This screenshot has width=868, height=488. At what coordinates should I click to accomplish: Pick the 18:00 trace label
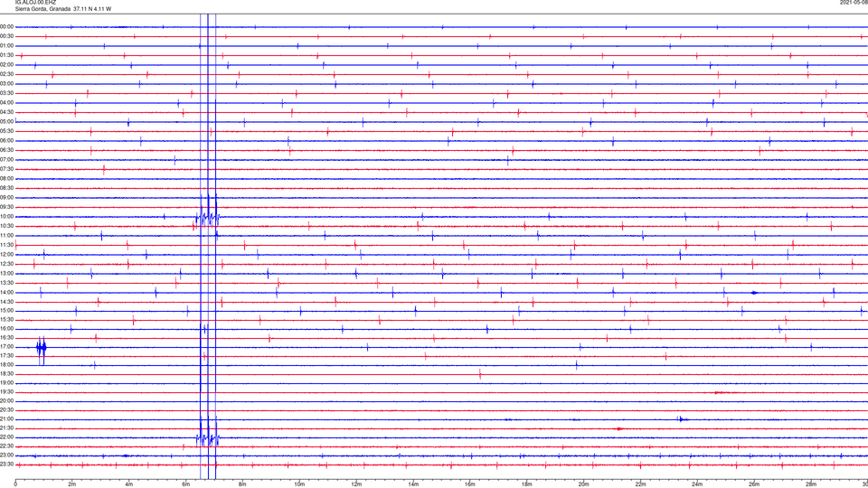pyautogui.click(x=7, y=365)
